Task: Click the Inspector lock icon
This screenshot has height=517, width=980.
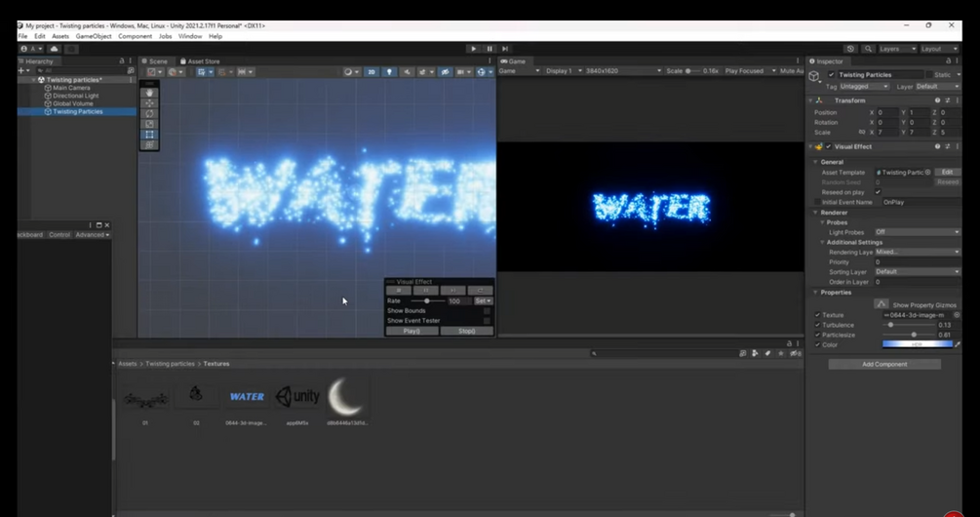Action: [x=948, y=61]
